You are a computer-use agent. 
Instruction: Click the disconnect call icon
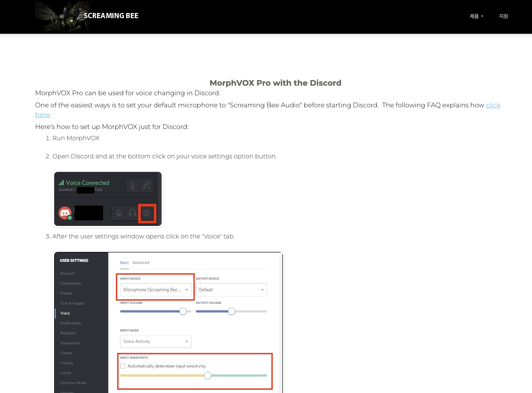point(146,185)
